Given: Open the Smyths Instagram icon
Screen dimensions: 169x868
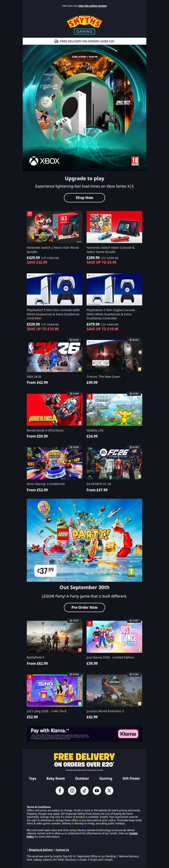Looking at the screenshot, I should [72, 790].
